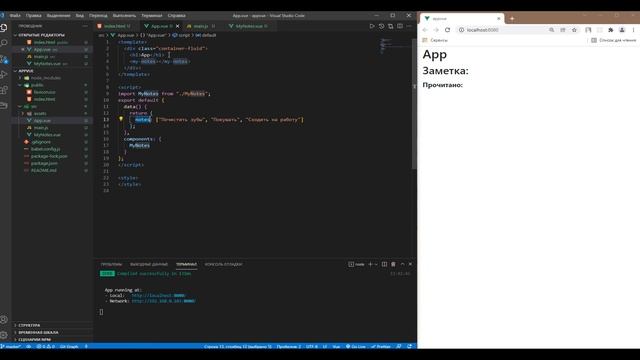The height and width of the screenshot is (360, 640).
Task: Click errors and warnings count in status bar
Action: (x=46, y=347)
